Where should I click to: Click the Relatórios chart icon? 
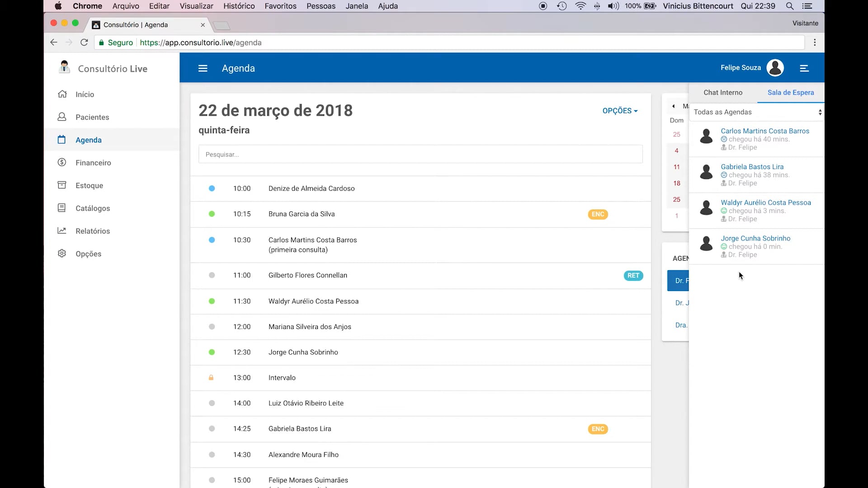coord(62,230)
